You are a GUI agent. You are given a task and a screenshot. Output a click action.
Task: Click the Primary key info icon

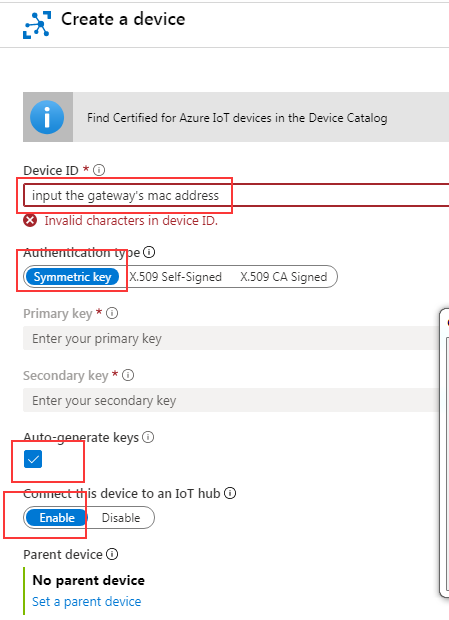112,313
